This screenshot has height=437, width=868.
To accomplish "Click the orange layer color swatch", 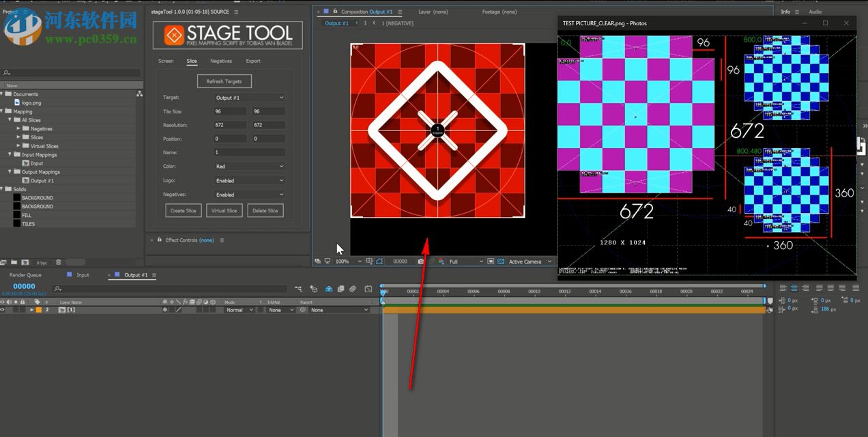I will tap(38, 310).
